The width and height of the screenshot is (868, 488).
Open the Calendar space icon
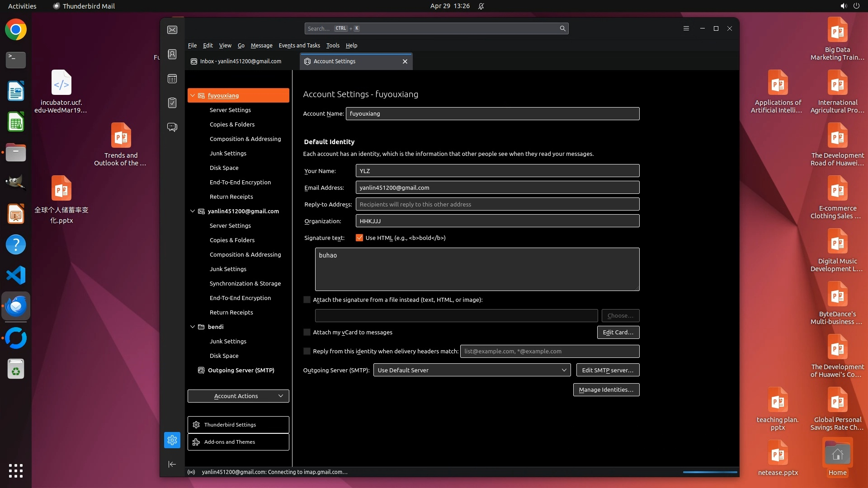point(172,79)
